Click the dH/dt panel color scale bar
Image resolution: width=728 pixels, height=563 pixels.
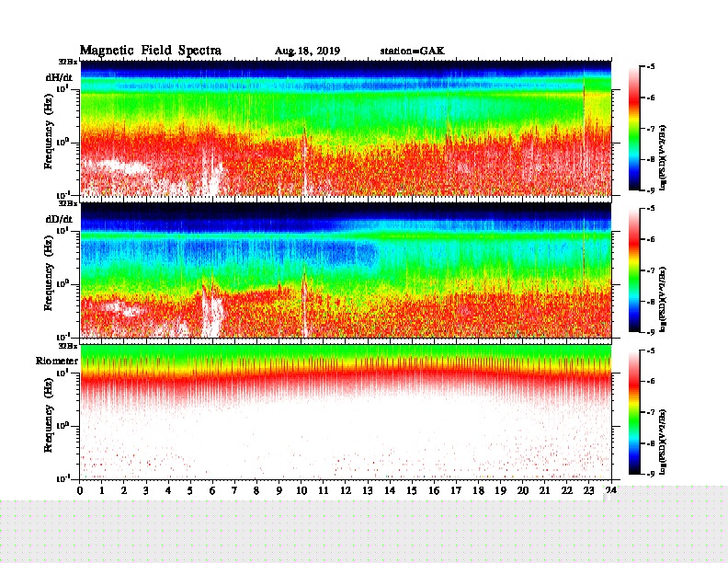pos(634,129)
